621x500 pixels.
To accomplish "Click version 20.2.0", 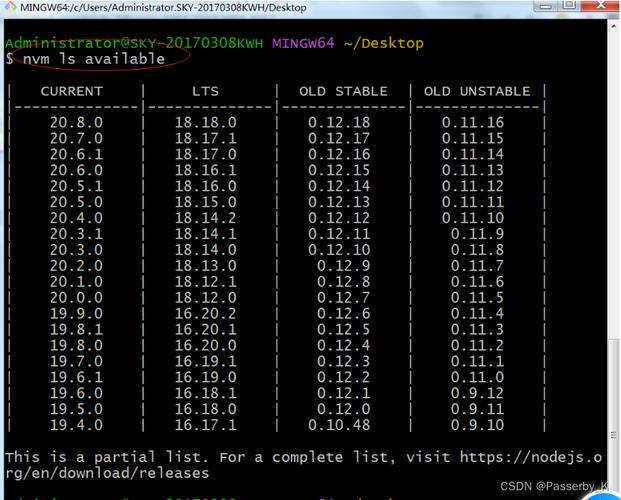I will [x=76, y=266].
